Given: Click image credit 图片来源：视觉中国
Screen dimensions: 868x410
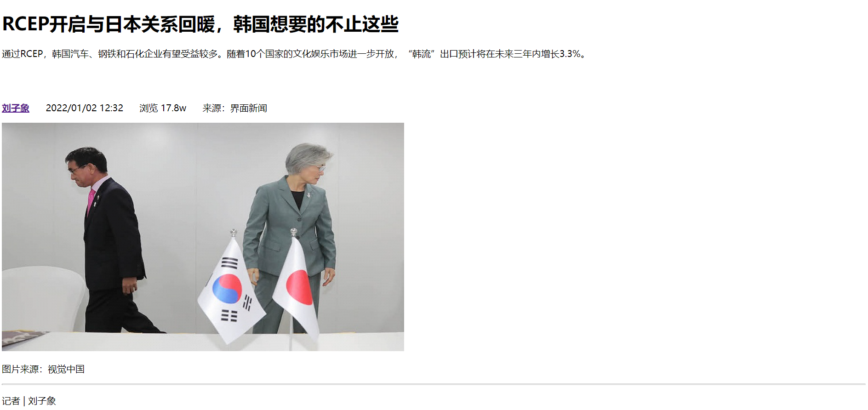Looking at the screenshot, I should [43, 369].
